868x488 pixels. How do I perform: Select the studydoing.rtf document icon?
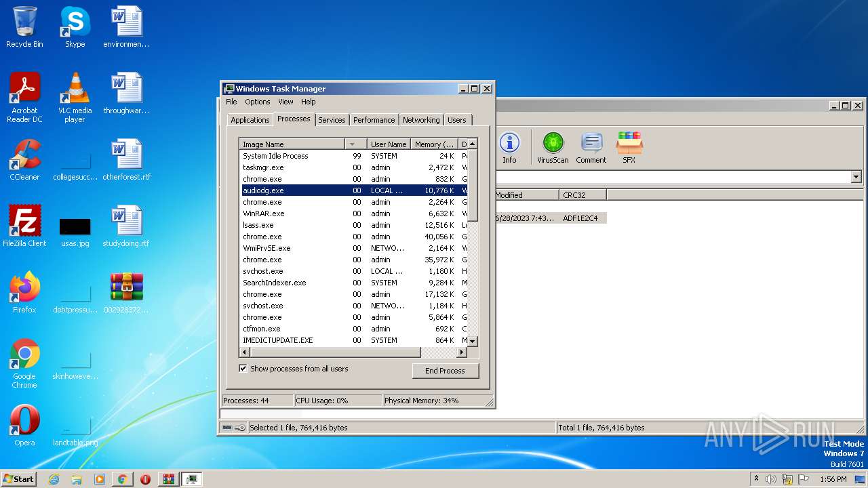(x=126, y=226)
